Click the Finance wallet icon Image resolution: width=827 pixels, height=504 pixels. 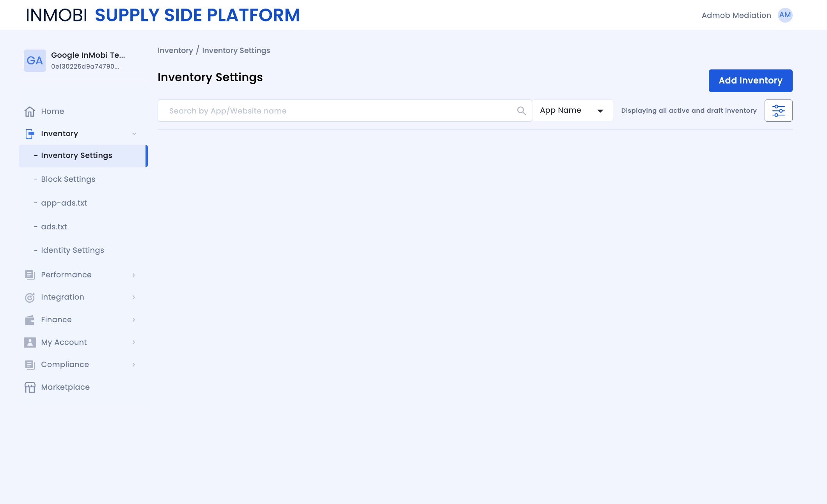pyautogui.click(x=30, y=320)
